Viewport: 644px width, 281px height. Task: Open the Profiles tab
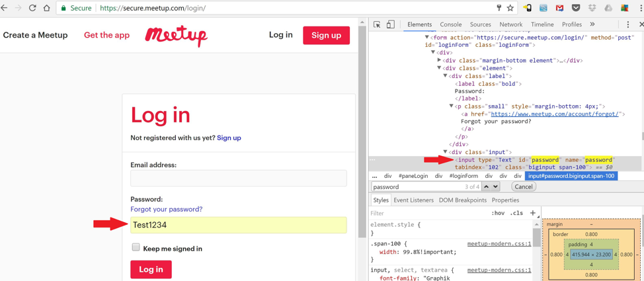pos(572,24)
